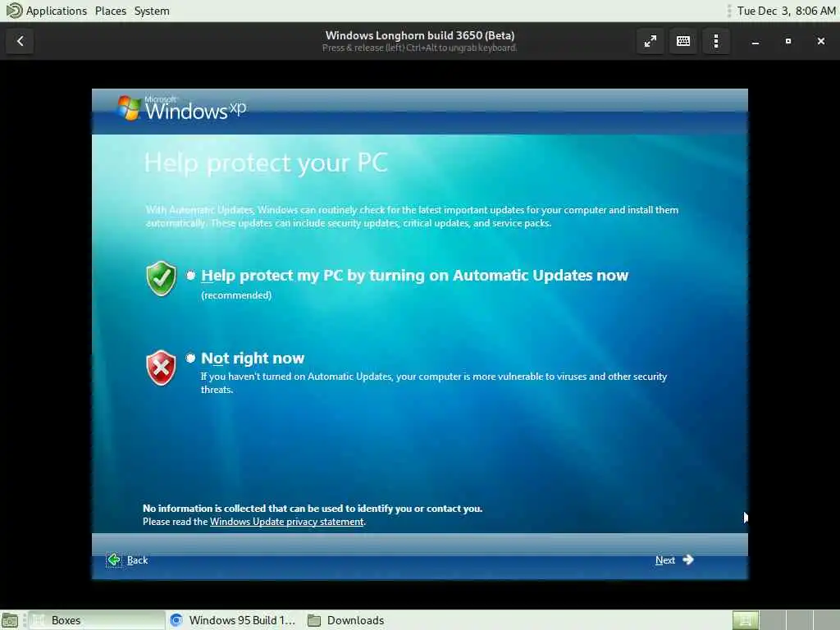The image size is (840, 630).
Task: Select the first green workspace switcher cell
Action: tap(745, 620)
